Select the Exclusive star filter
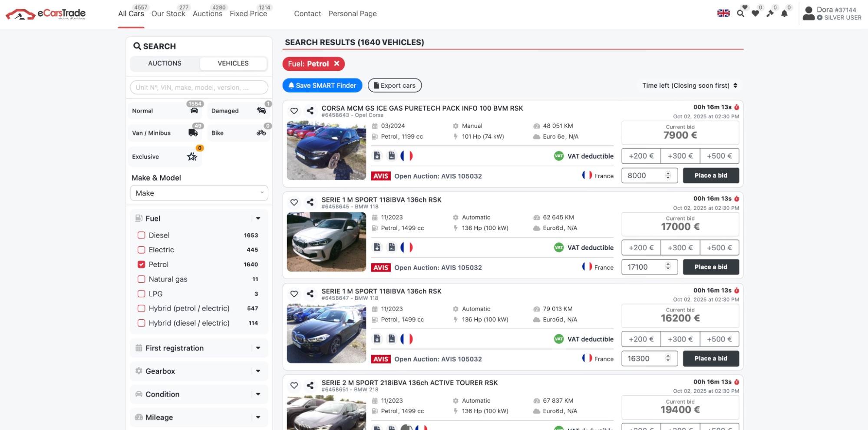The height and width of the screenshot is (430, 868). 191,157
